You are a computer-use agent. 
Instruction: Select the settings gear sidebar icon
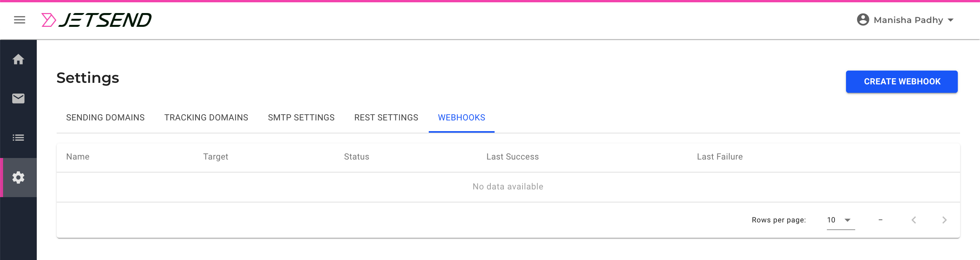pyautogui.click(x=18, y=178)
